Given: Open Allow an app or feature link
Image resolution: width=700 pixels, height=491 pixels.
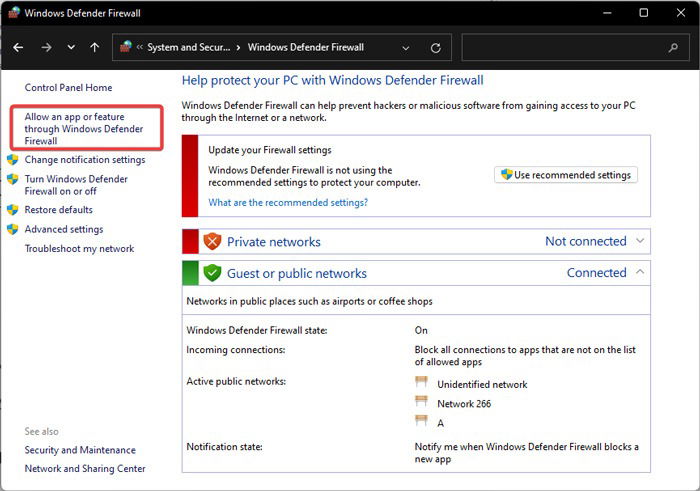Looking at the screenshot, I should coord(84,129).
